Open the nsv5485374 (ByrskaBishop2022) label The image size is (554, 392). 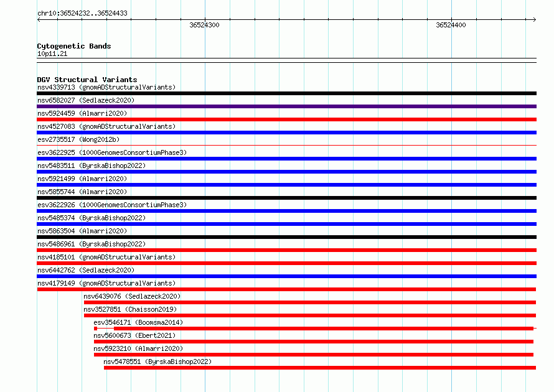92,218
